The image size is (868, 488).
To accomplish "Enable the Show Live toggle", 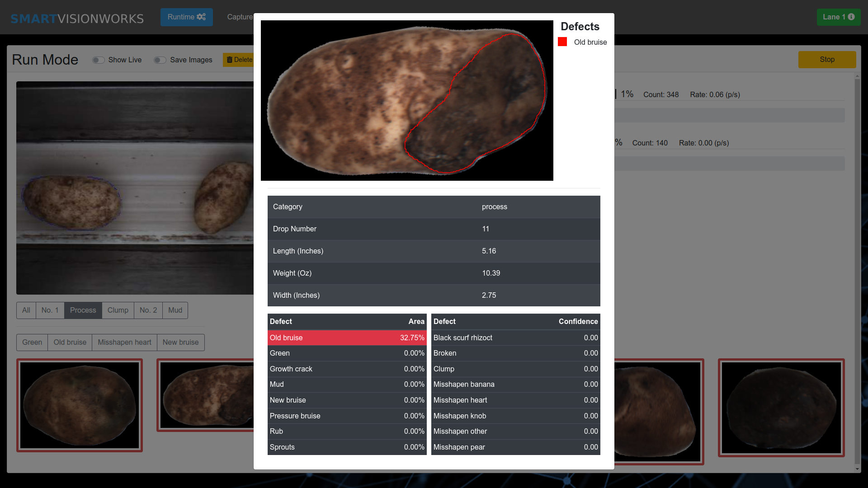I will tap(98, 60).
